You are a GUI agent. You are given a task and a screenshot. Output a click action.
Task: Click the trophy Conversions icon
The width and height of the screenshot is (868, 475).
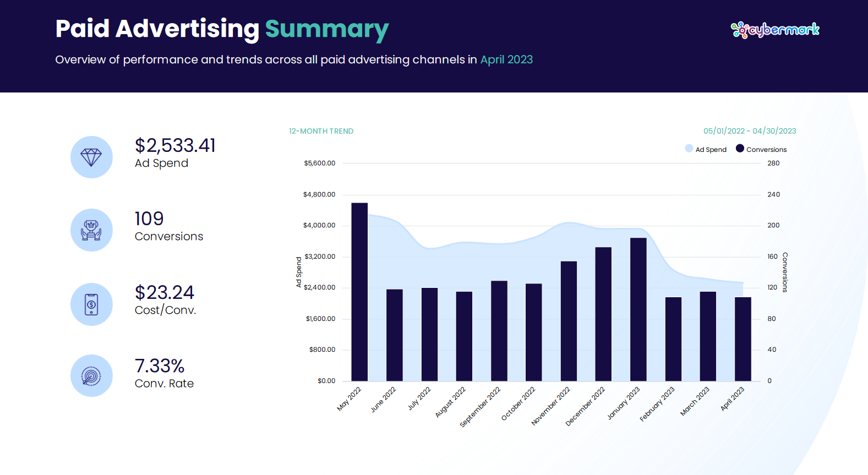91,230
